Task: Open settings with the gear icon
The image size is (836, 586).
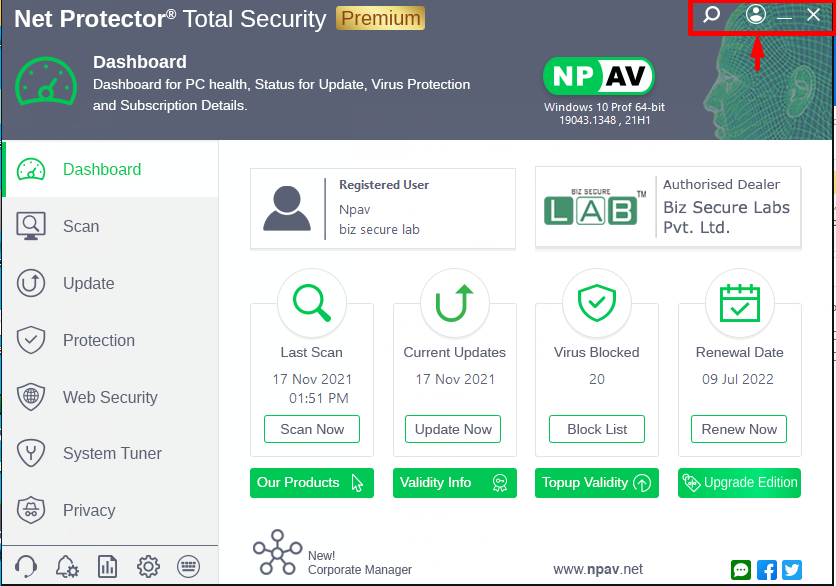Action: point(148,567)
